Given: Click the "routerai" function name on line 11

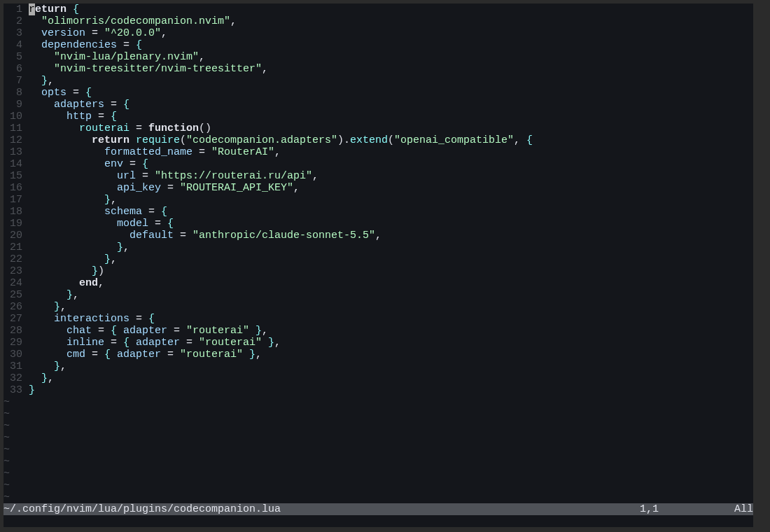Looking at the screenshot, I should [x=104, y=127].
